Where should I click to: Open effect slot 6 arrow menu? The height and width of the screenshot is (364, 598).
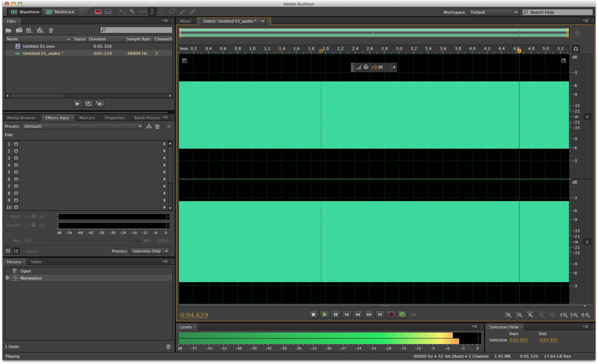pyautogui.click(x=165, y=179)
